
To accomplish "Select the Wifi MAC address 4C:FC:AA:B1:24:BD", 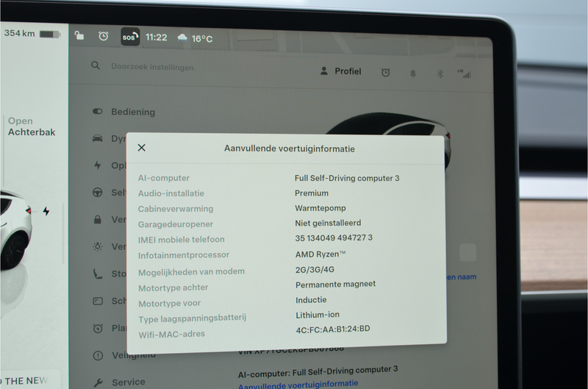I will tap(333, 329).
